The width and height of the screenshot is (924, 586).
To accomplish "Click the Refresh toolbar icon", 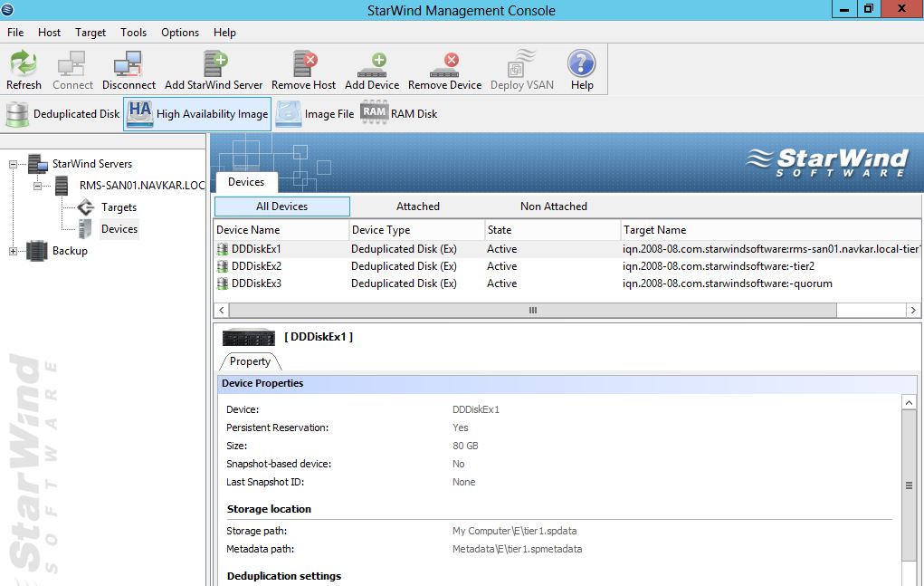I will coord(24,62).
